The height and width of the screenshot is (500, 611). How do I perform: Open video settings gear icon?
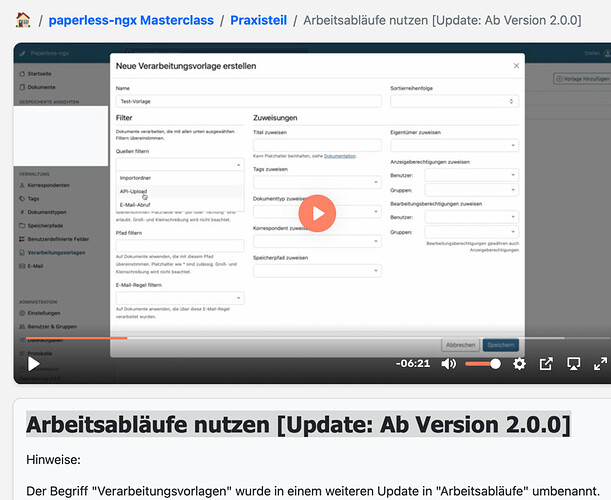[x=519, y=364]
